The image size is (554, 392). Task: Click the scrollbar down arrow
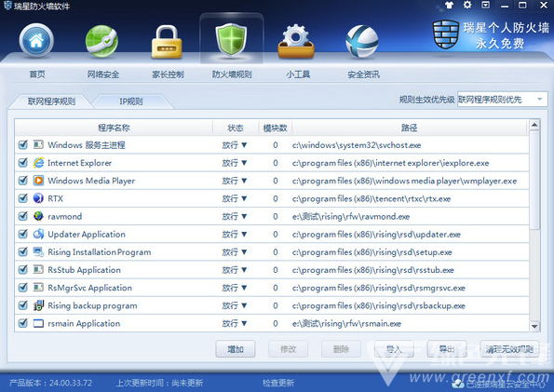(534, 326)
